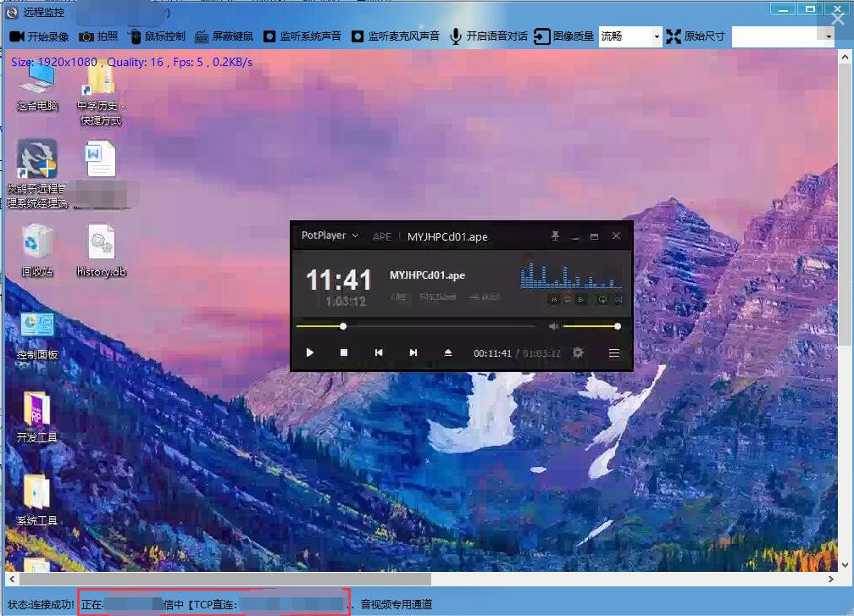Stop playback in PotPlayer
This screenshot has width=854, height=616.
[344, 352]
